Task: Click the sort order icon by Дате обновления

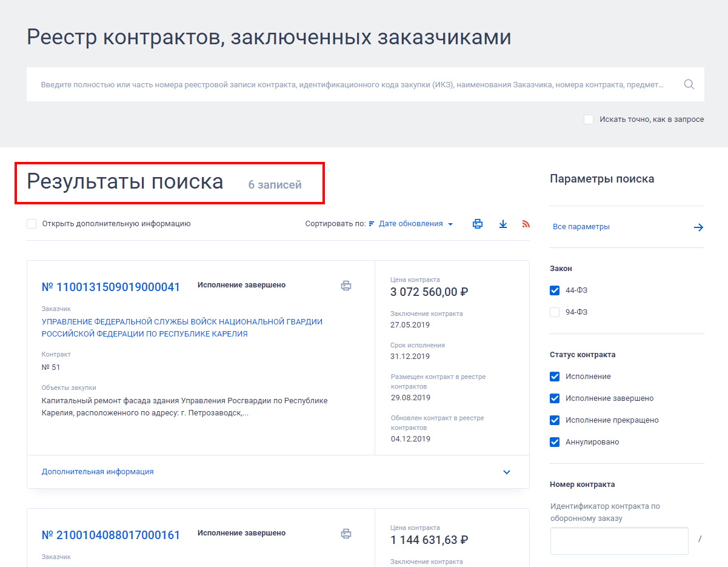Action: (x=372, y=224)
